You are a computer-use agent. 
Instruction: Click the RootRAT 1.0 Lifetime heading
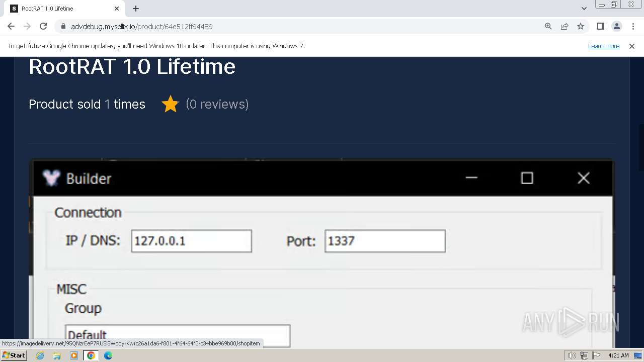click(132, 66)
